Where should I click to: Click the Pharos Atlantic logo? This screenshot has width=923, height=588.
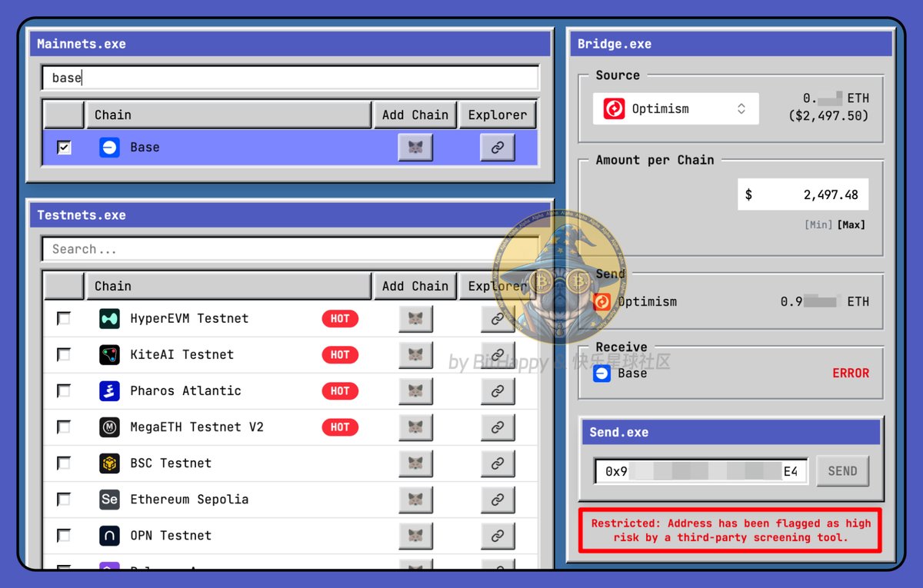(x=109, y=390)
